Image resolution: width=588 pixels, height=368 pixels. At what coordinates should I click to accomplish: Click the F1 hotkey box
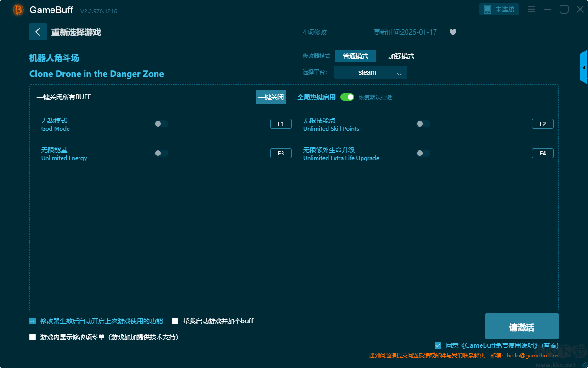pyautogui.click(x=281, y=124)
